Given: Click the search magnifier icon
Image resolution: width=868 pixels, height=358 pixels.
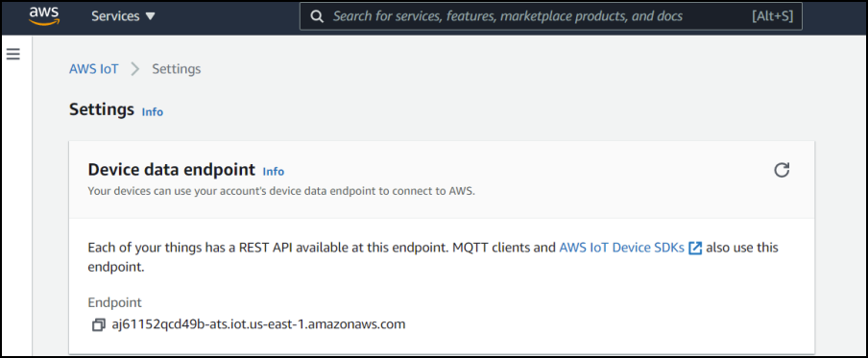Looking at the screenshot, I should tap(317, 16).
